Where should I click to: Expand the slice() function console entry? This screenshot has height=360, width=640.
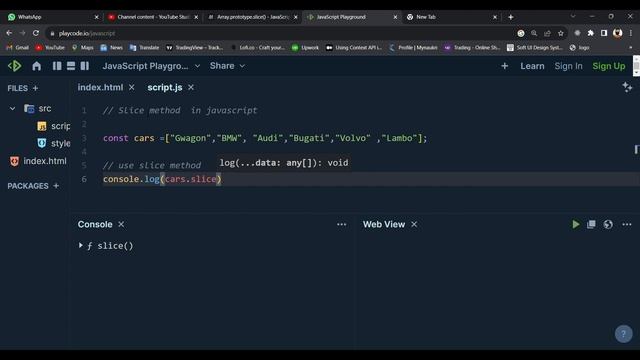pyautogui.click(x=80, y=245)
